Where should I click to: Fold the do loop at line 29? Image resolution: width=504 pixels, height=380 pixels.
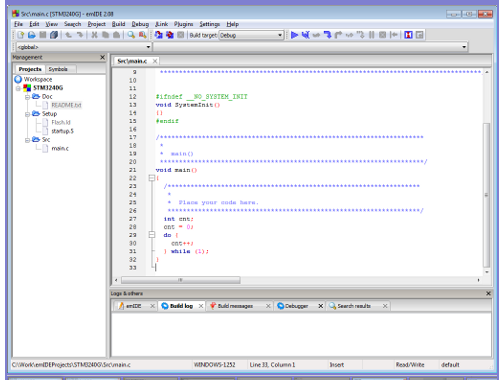tap(152, 235)
